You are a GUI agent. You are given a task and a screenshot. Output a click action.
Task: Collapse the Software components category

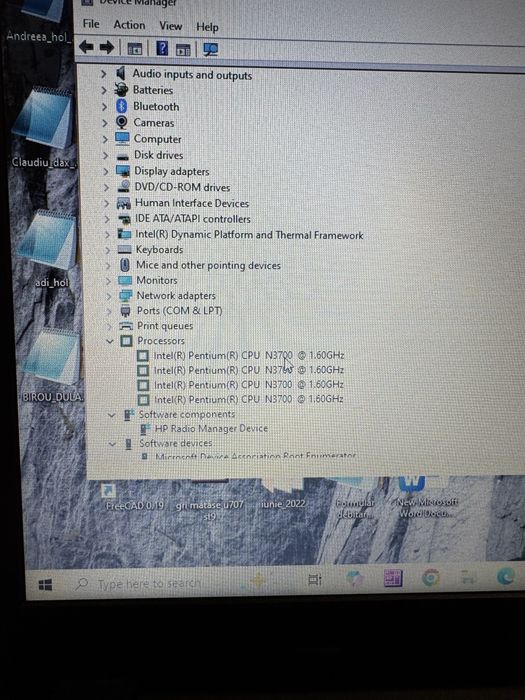(x=111, y=415)
